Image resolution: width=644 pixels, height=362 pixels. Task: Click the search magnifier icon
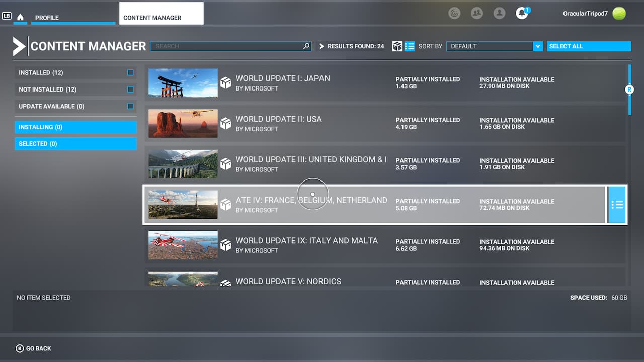(x=306, y=46)
